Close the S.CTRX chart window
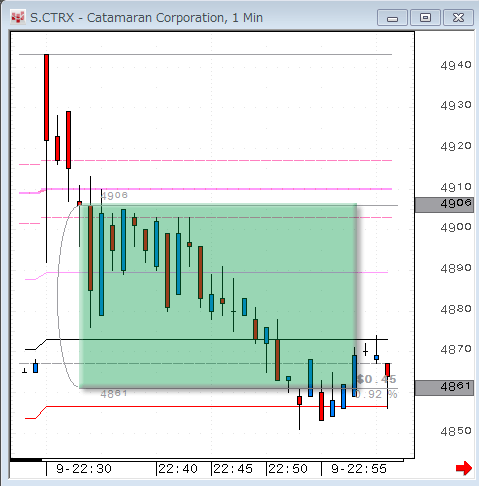Viewport: 479px width, 486px height. click(x=458, y=18)
